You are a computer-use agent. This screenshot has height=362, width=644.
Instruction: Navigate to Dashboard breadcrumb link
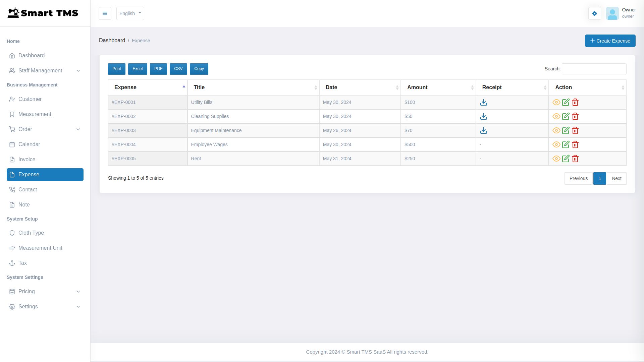(x=112, y=40)
